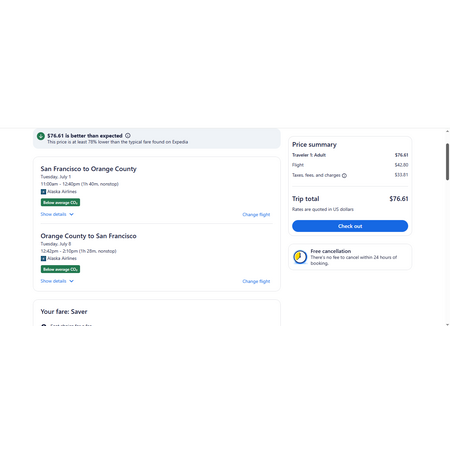Viewport: 450px width, 450px height.
Task: Click the info icon beside better than expected
Action: point(128,136)
